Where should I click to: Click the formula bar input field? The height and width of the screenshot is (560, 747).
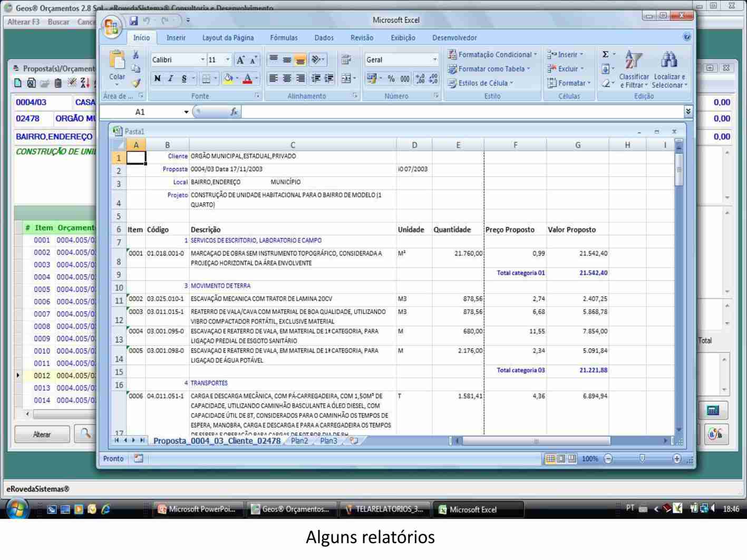462,112
